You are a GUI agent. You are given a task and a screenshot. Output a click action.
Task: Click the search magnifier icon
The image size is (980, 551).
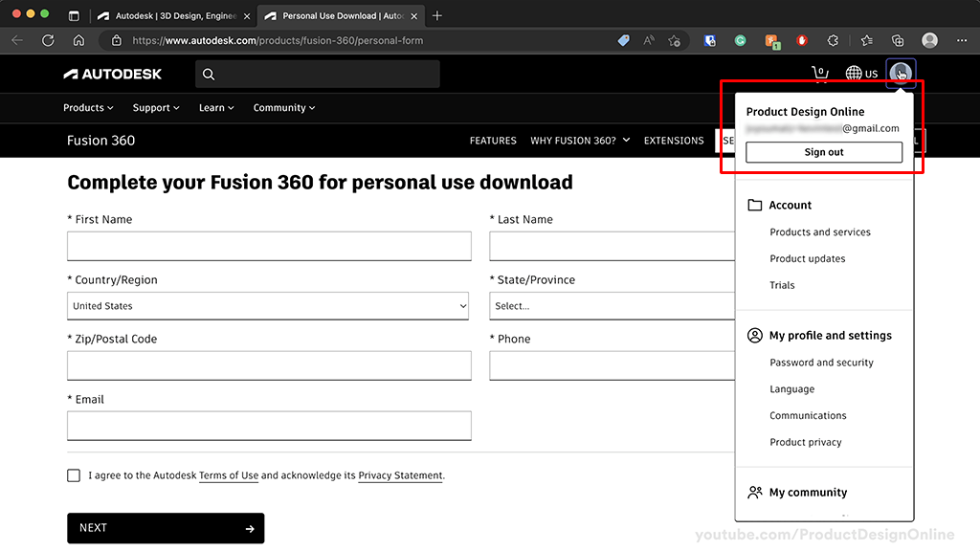coord(209,75)
